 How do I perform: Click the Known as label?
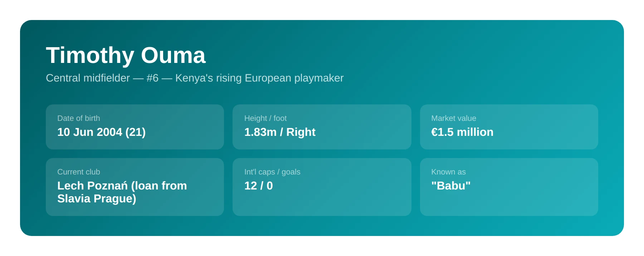tap(448, 172)
